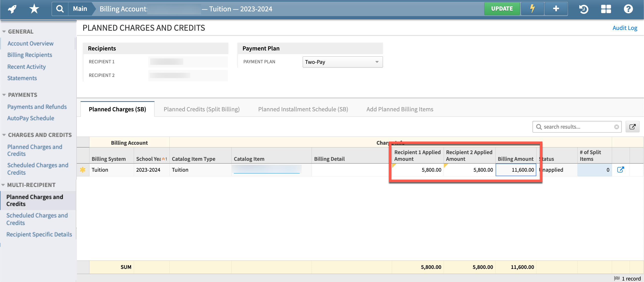Click the green UPDATE button
Image resolution: width=644 pixels, height=282 pixels.
pyautogui.click(x=502, y=8)
